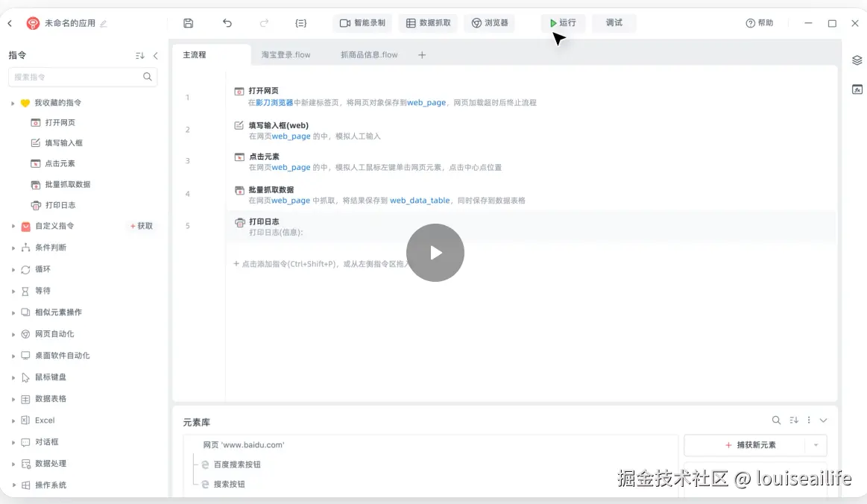Open the 数据抓取 data scraping tool
Image resolution: width=867 pixels, height=504 pixels.
click(x=428, y=22)
